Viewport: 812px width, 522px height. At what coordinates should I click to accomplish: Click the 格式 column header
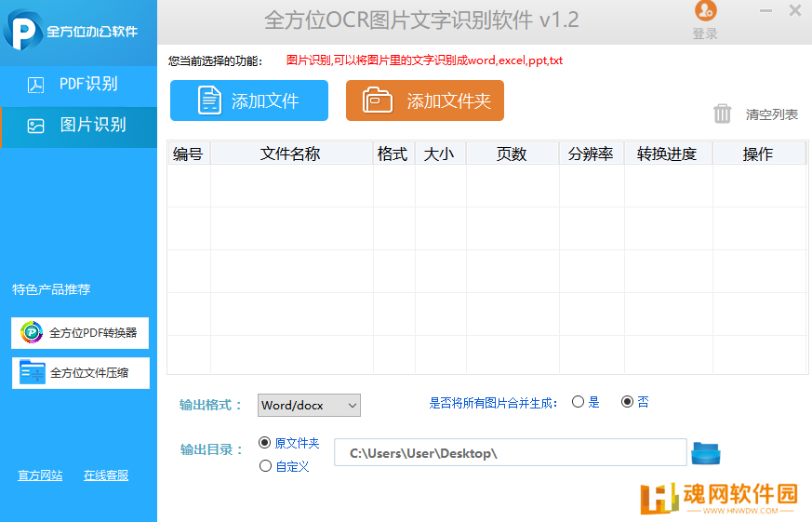coord(393,154)
